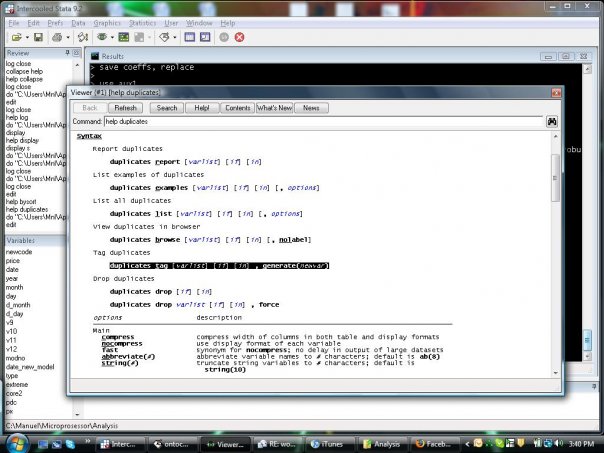
Task: Click the varlist link in duplicates report
Action: [203, 162]
